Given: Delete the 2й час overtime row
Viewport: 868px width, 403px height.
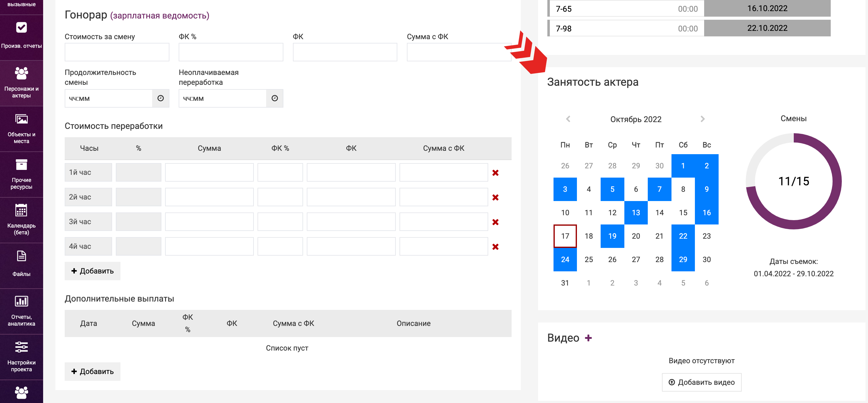Looking at the screenshot, I should 495,197.
